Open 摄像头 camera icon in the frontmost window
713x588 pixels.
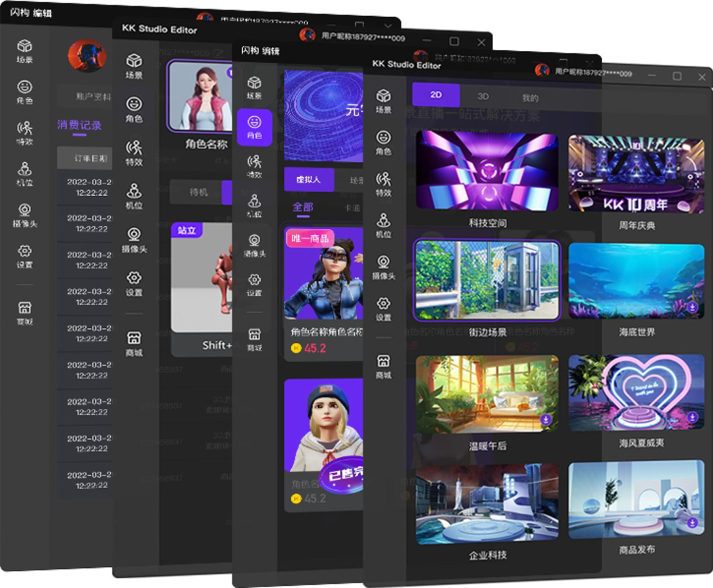(x=383, y=267)
